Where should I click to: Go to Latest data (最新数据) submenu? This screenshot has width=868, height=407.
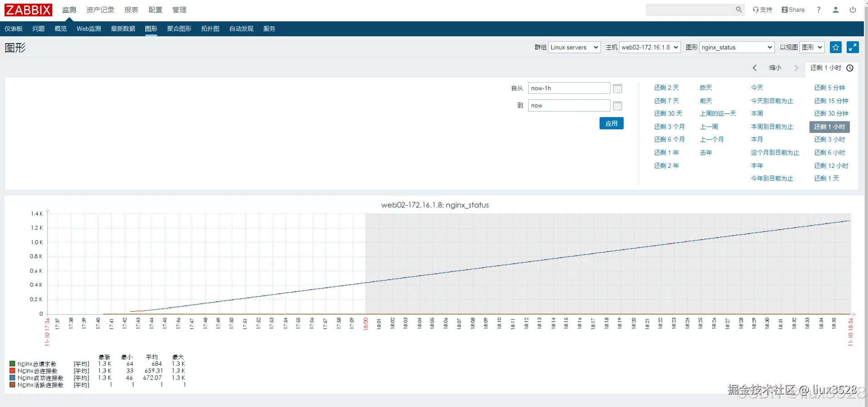[x=123, y=29]
